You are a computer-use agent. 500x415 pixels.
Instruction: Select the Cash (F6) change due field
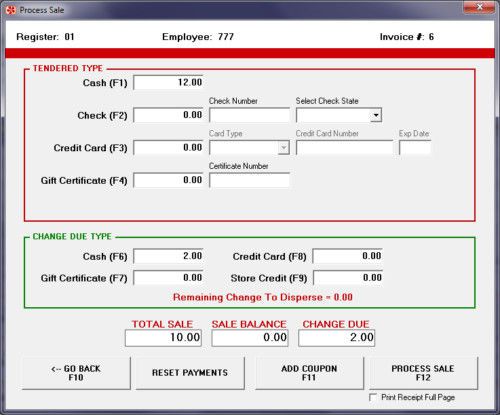168,256
